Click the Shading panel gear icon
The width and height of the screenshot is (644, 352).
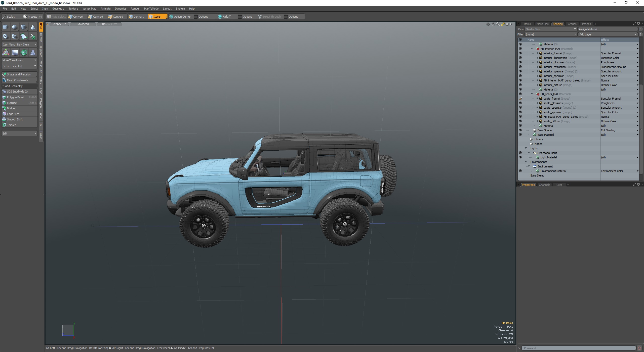point(638,23)
